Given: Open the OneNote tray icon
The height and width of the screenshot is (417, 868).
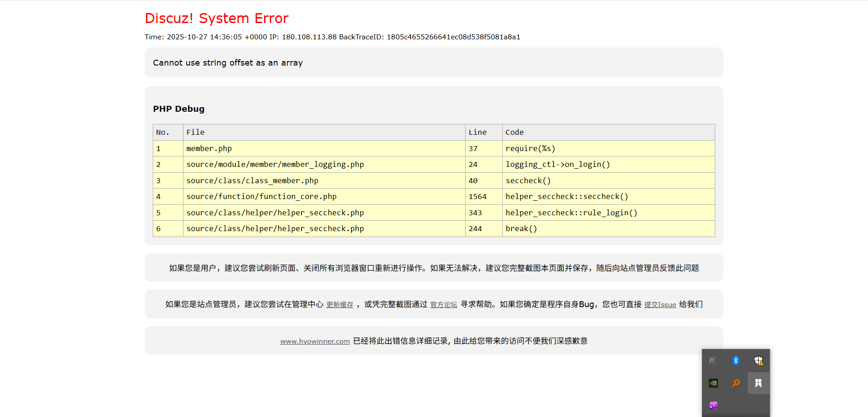Looking at the screenshot, I should 713,406.
